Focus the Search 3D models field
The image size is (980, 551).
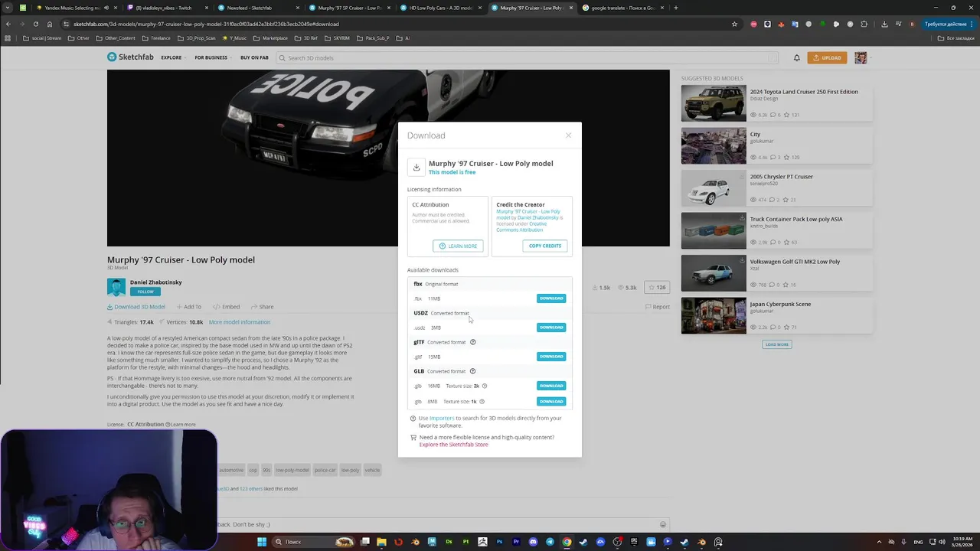point(527,57)
